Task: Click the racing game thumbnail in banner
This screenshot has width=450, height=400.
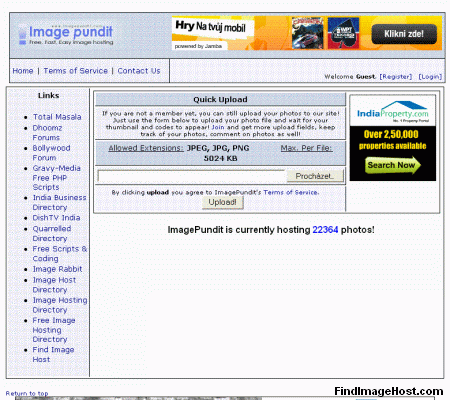Action: (307, 33)
